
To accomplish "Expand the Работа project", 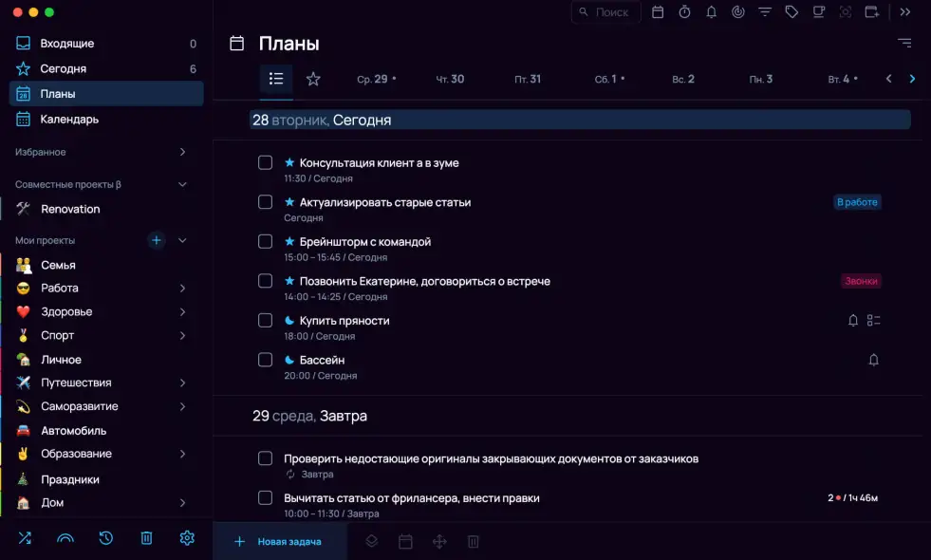I will [x=184, y=288].
